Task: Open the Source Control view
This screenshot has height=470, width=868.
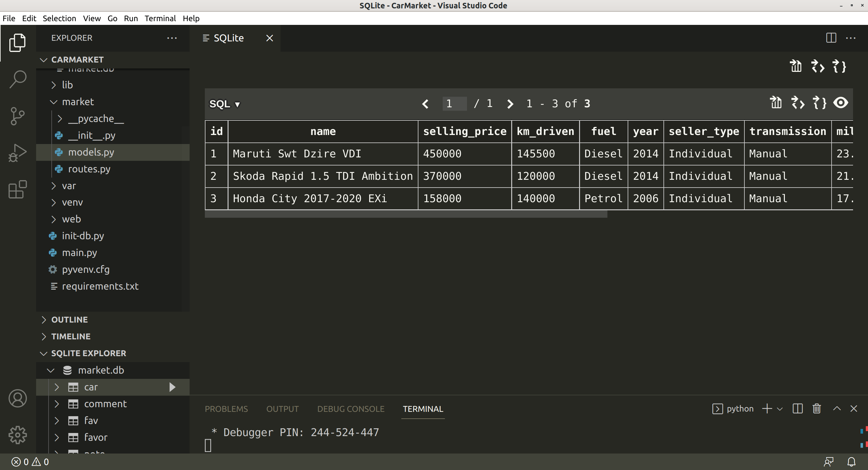Action: (x=17, y=116)
